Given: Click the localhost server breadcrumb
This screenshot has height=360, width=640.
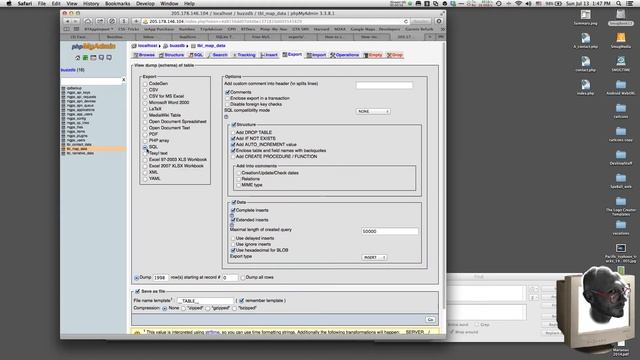Looking at the screenshot, I should [x=147, y=46].
